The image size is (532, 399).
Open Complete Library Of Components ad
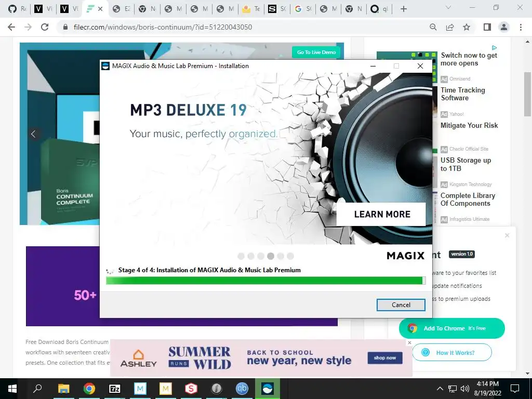pos(468,199)
